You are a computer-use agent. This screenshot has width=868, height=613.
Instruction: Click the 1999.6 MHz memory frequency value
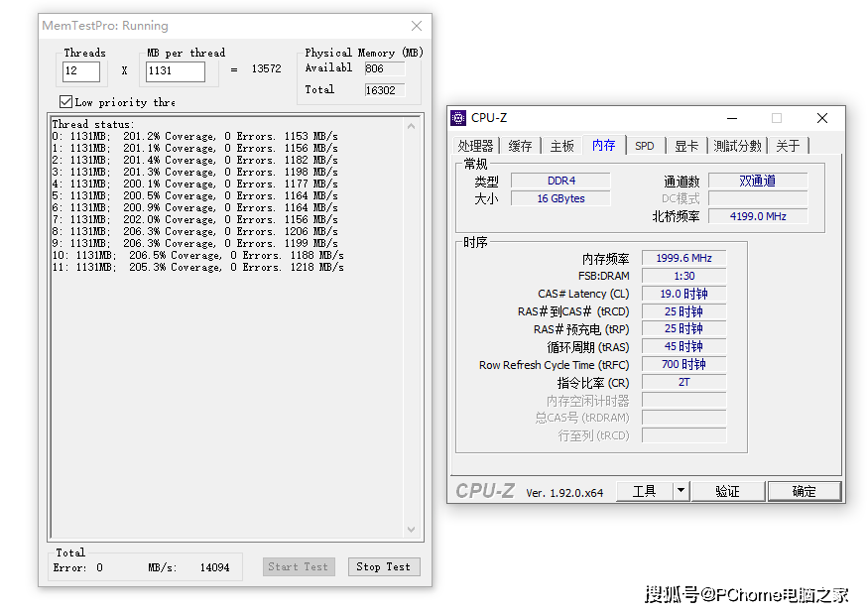tap(684, 258)
